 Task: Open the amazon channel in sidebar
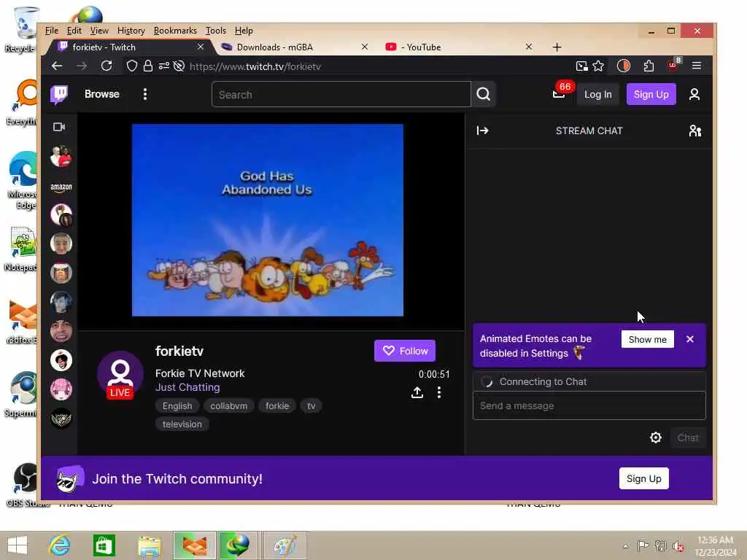click(61, 187)
